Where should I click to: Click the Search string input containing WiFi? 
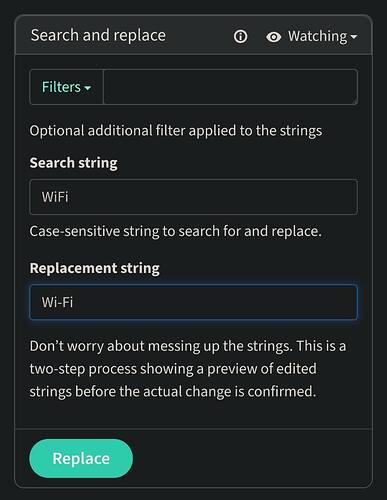tap(194, 197)
